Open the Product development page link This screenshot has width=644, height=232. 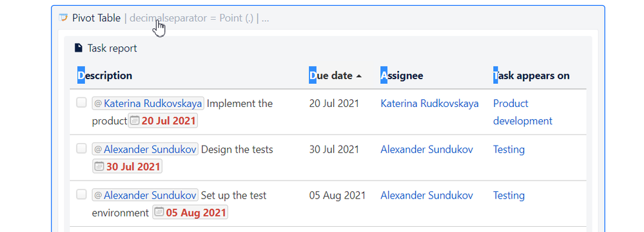point(522,112)
